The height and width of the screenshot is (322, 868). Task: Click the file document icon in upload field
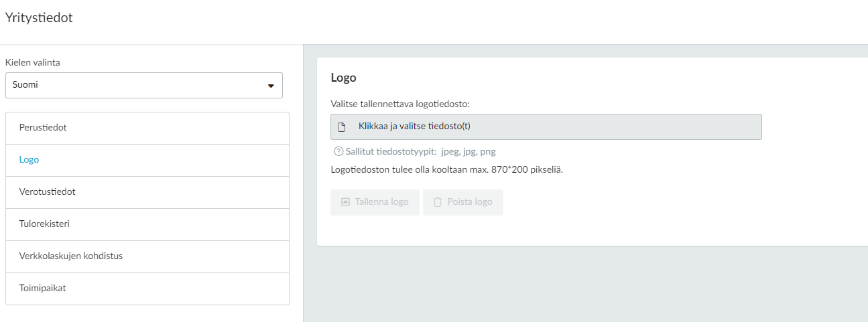[341, 127]
